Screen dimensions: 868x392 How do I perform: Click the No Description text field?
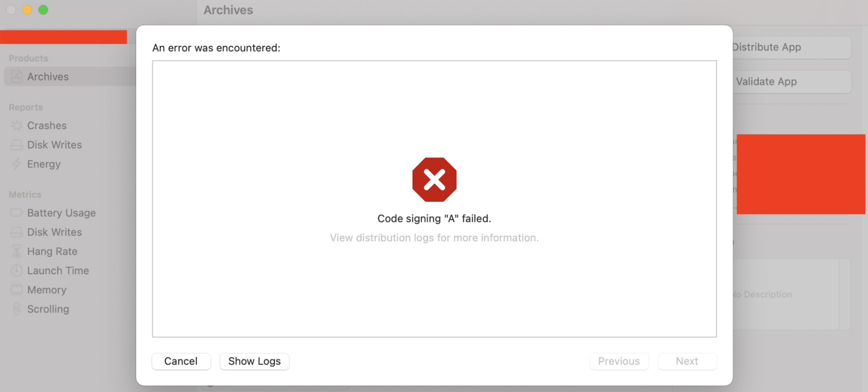click(x=784, y=294)
